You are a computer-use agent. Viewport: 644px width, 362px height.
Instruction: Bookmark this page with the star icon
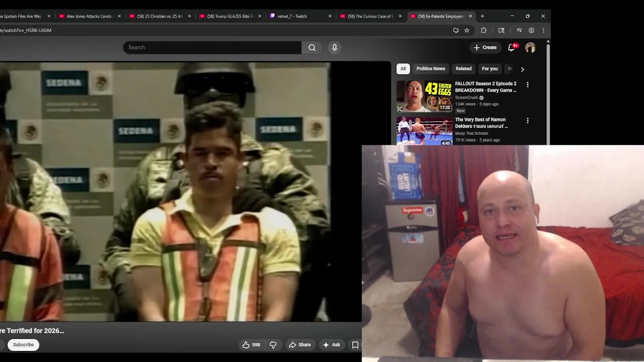point(467,30)
